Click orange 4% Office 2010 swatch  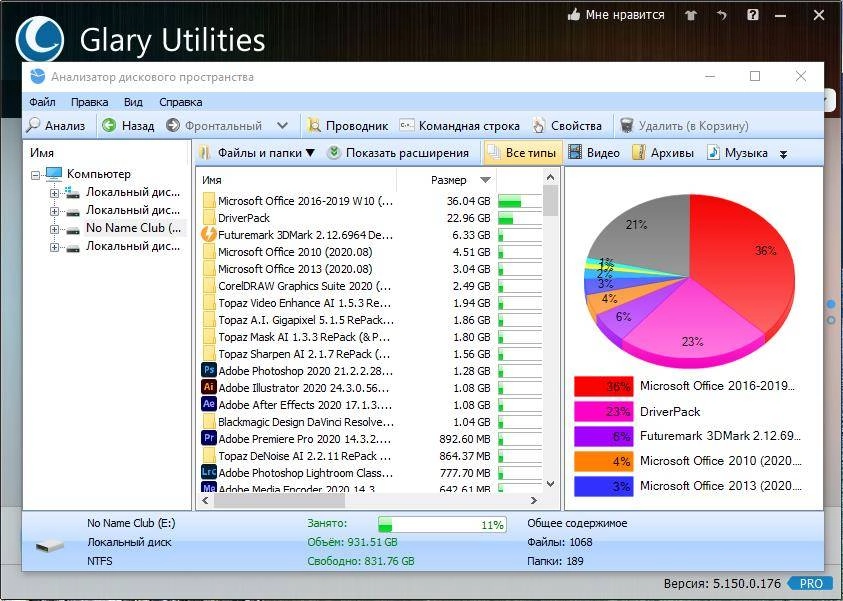pos(603,461)
